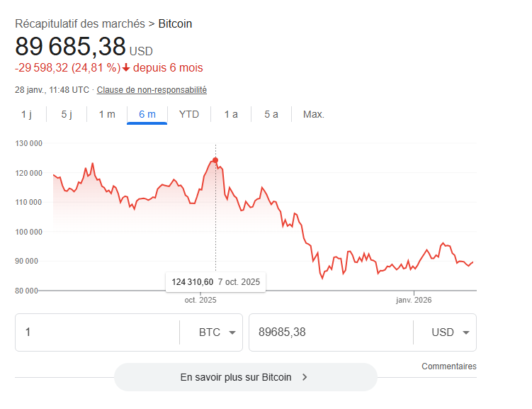Image resolution: width=532 pixels, height=409 pixels.
Task: Open the Commentaires feedback link
Action: [x=448, y=366]
